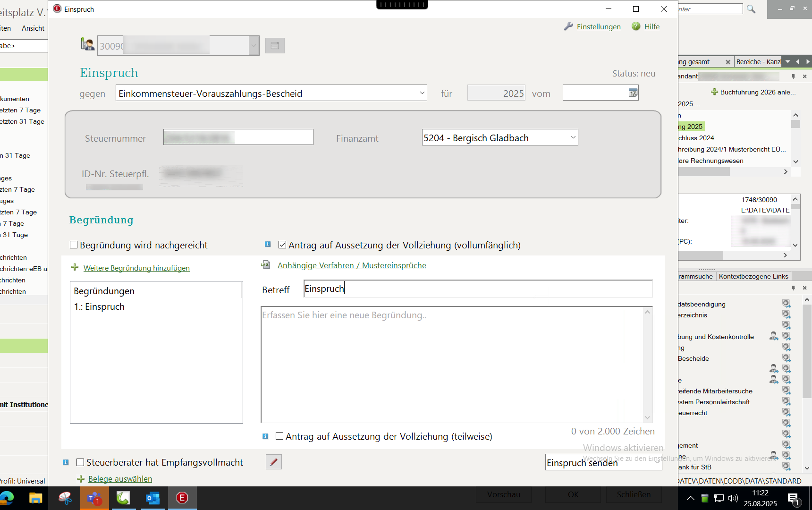
Task: Click the client card icon beside the client number
Action: (x=275, y=46)
